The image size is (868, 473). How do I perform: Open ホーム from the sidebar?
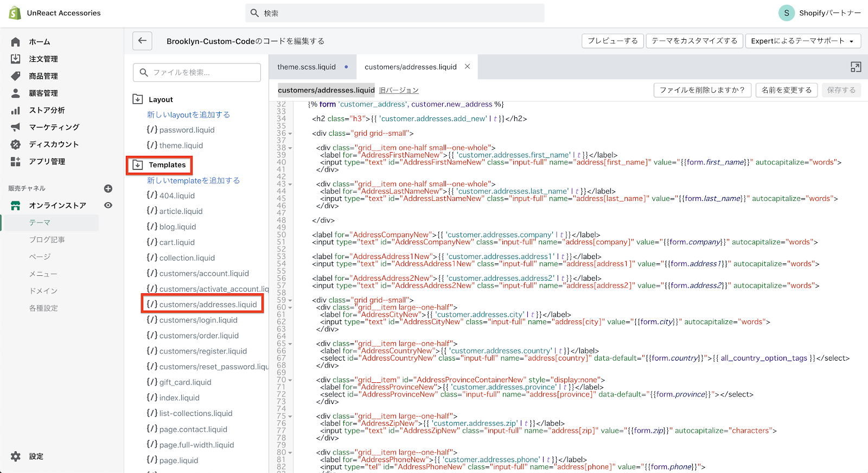pyautogui.click(x=39, y=42)
